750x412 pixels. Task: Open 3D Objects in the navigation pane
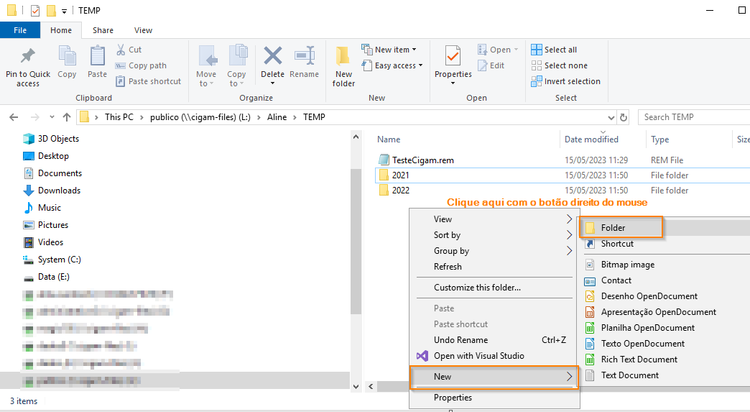pos(52,139)
